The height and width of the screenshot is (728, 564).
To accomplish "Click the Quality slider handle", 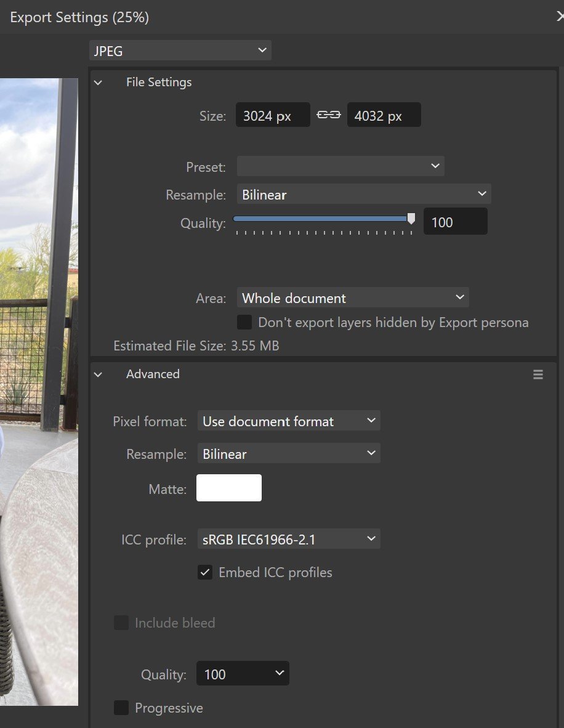I will pos(411,219).
